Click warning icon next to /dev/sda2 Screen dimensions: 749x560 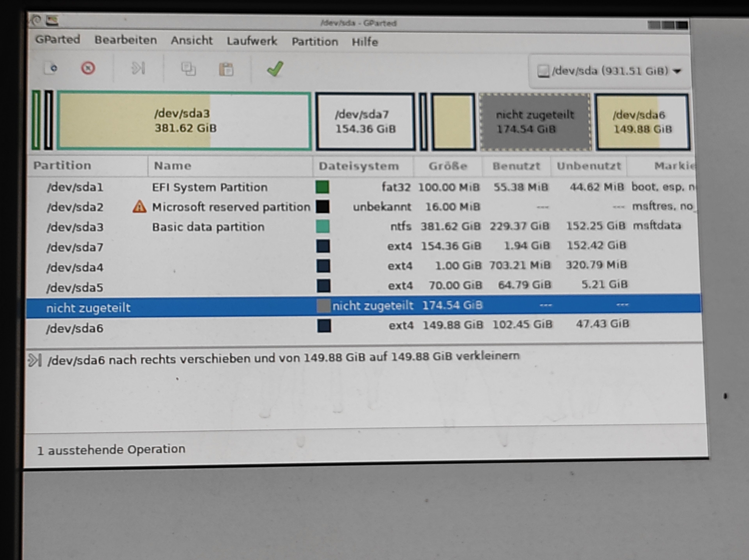(x=139, y=206)
